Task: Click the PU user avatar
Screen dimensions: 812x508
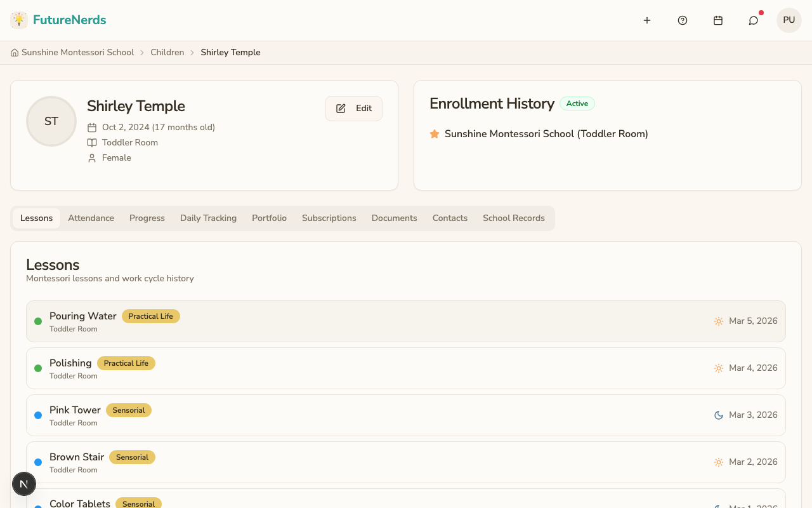Action: [789, 20]
